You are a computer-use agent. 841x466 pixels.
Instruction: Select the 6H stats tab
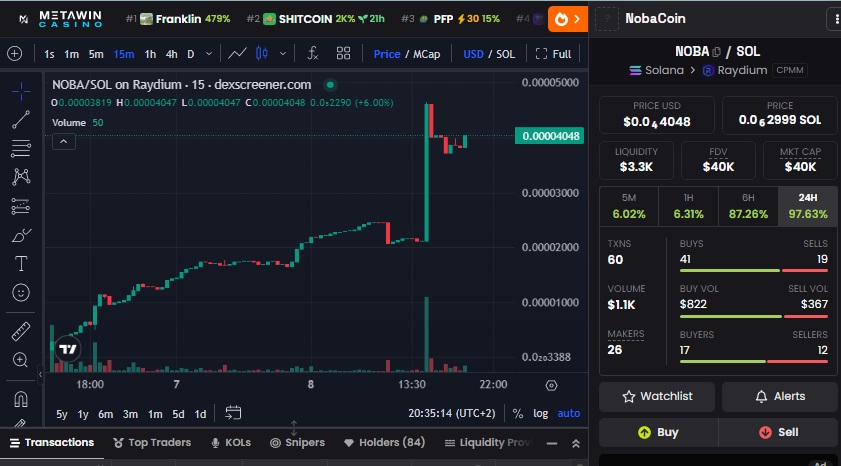tap(748, 206)
